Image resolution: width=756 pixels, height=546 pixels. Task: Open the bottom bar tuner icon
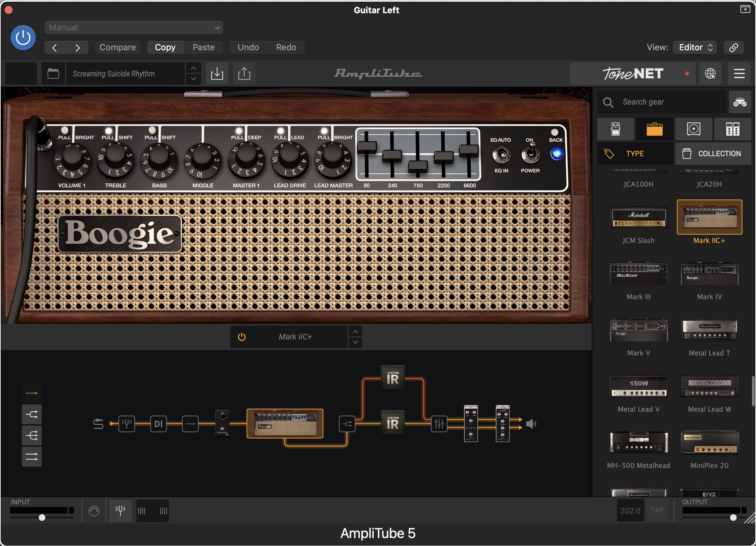pyautogui.click(x=120, y=510)
